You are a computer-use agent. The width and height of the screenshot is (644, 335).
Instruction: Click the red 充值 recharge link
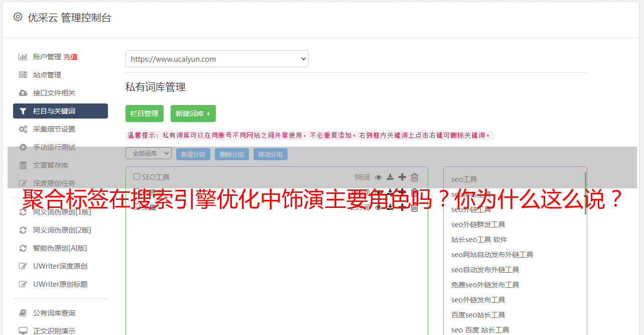pyautogui.click(x=70, y=57)
